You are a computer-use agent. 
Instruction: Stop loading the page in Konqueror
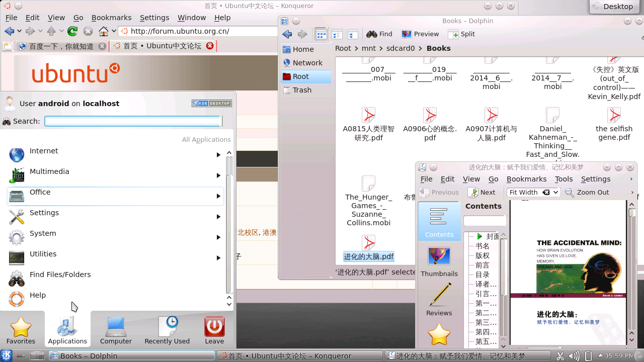point(88,31)
